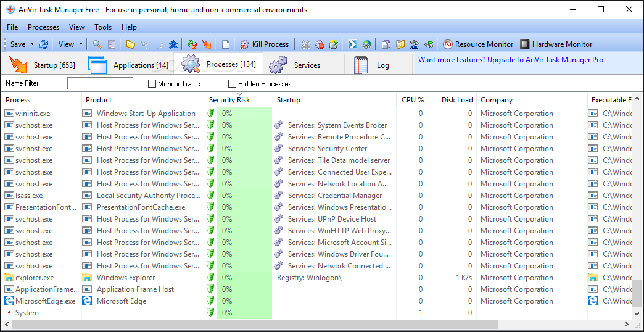This screenshot has height=332, width=644.
Task: Select the 1 K/s disk load value
Action: pyautogui.click(x=464, y=278)
